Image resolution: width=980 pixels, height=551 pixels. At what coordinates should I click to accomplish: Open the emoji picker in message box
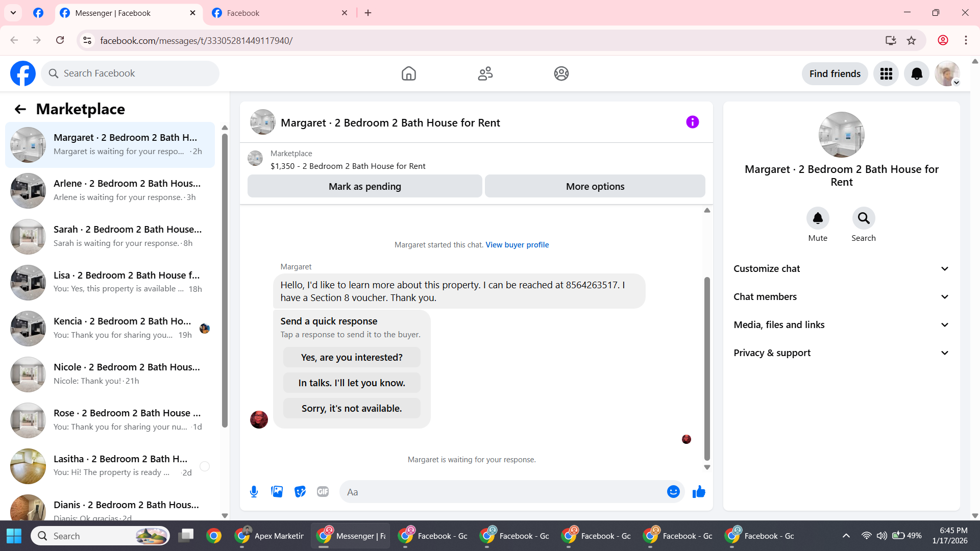coord(673,492)
